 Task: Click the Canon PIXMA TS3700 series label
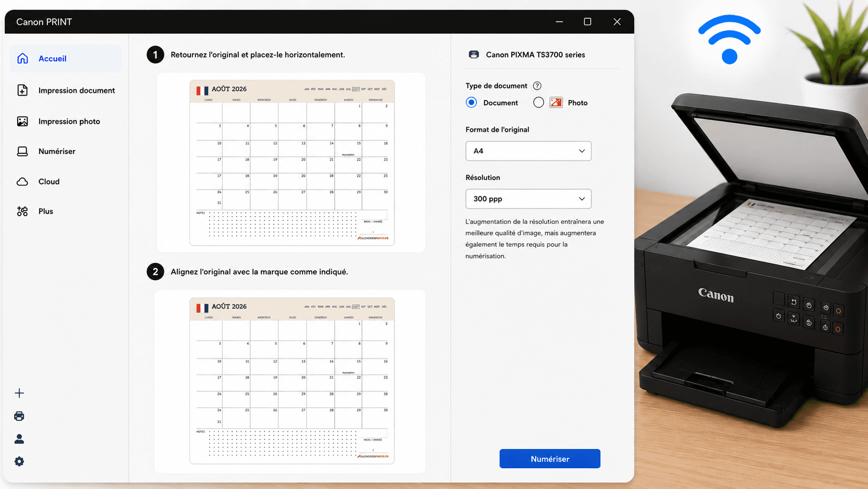535,55
